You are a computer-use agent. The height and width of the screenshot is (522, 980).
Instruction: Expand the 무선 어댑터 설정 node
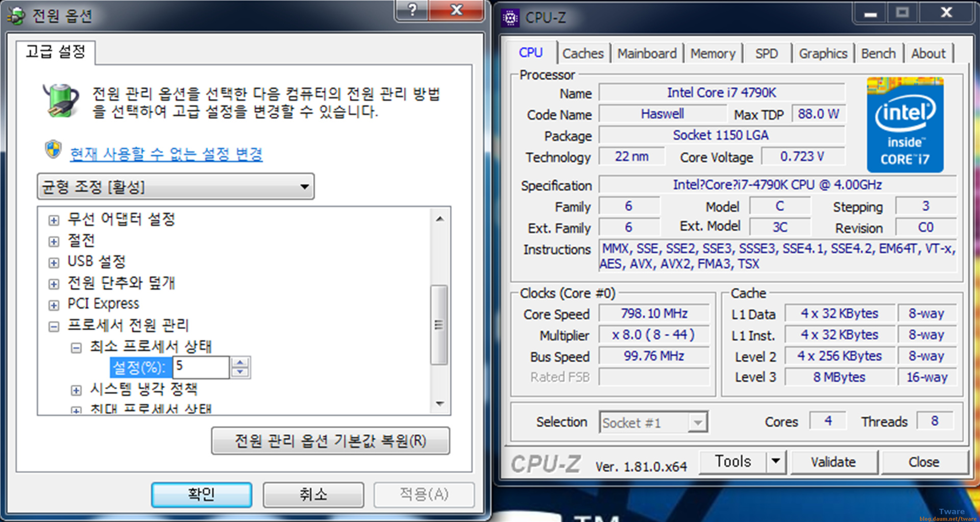click(x=54, y=220)
